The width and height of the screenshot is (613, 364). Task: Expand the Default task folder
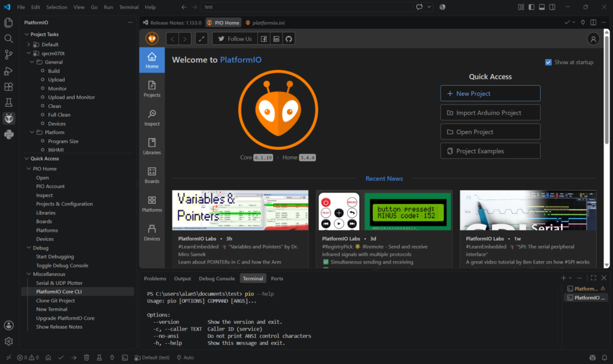tap(29, 44)
